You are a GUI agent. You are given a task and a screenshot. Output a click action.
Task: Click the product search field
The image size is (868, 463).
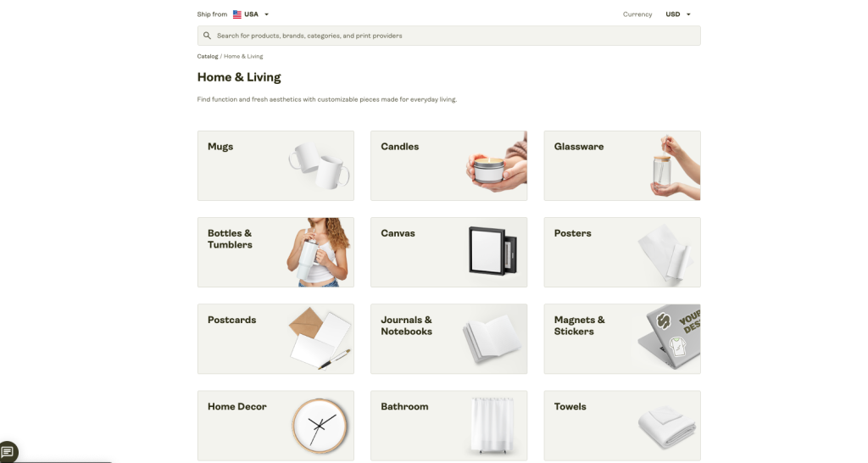pos(449,36)
